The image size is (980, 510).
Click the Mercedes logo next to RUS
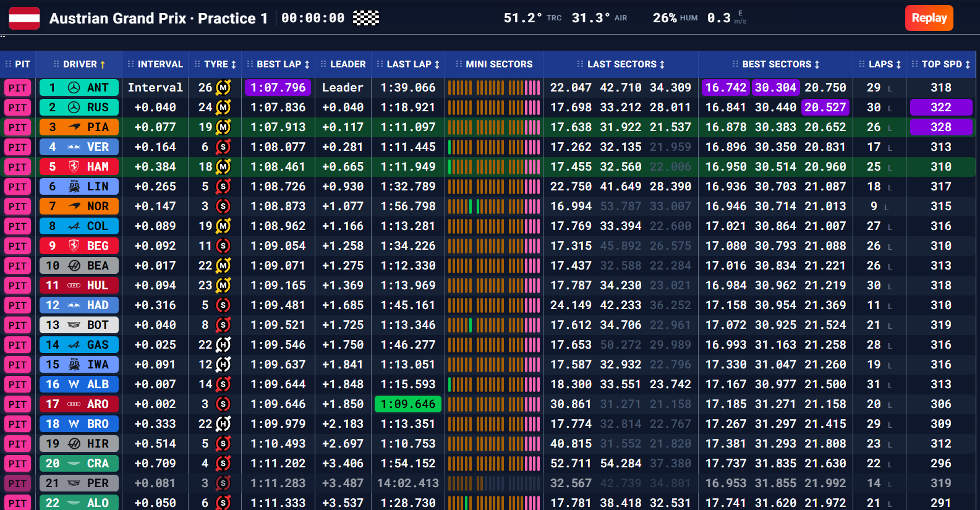pos(74,108)
